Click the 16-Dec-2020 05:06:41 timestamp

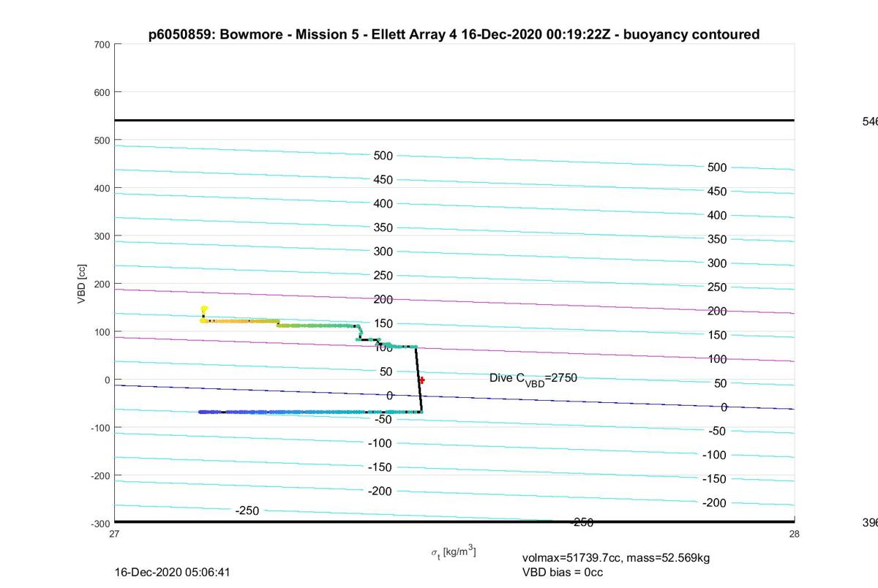[x=173, y=572]
